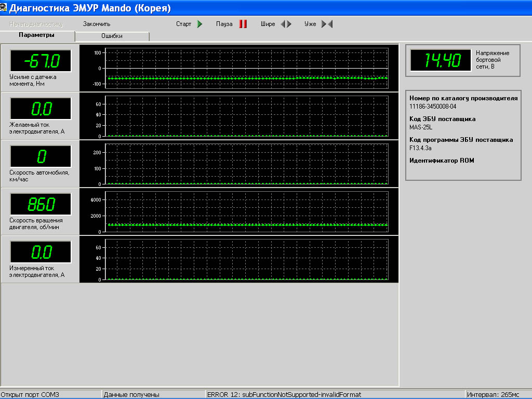
Task: Switch to the Ошибки tab
Action: click(x=112, y=36)
